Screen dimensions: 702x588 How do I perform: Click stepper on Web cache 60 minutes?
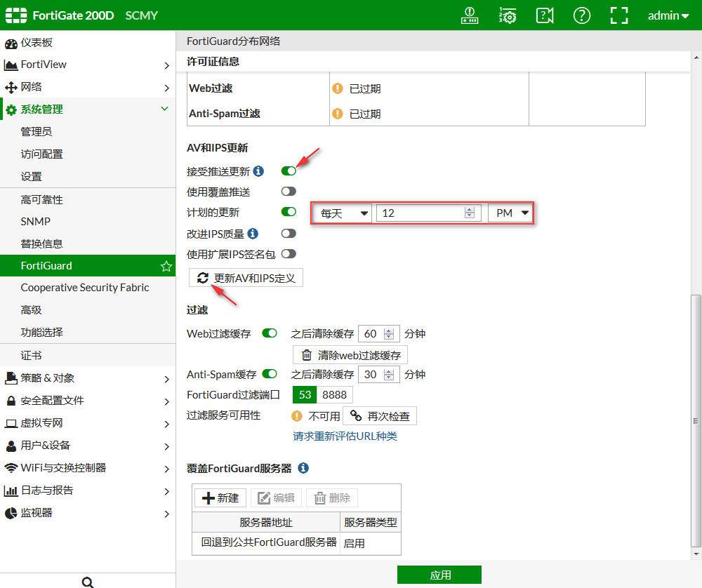pos(389,334)
